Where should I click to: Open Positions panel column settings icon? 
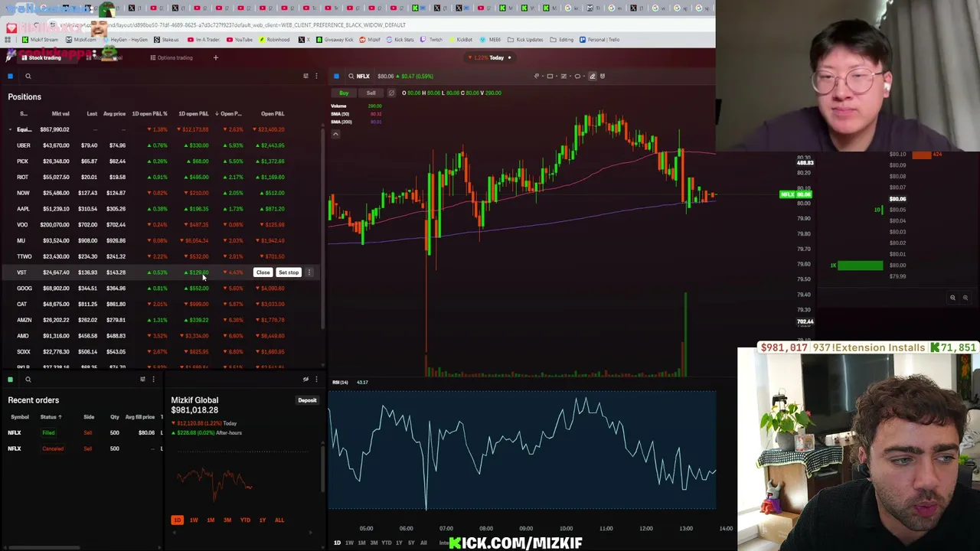[305, 76]
